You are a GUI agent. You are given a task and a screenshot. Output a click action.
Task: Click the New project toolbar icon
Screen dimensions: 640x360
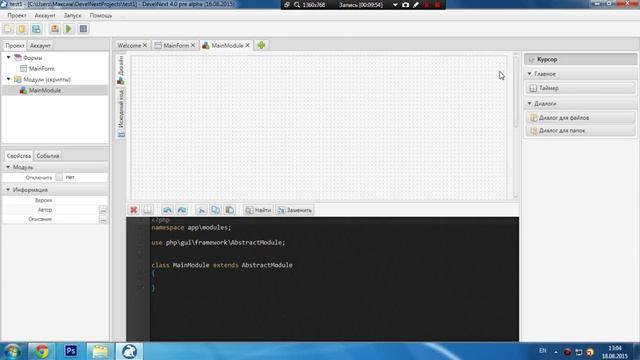(x=8, y=29)
